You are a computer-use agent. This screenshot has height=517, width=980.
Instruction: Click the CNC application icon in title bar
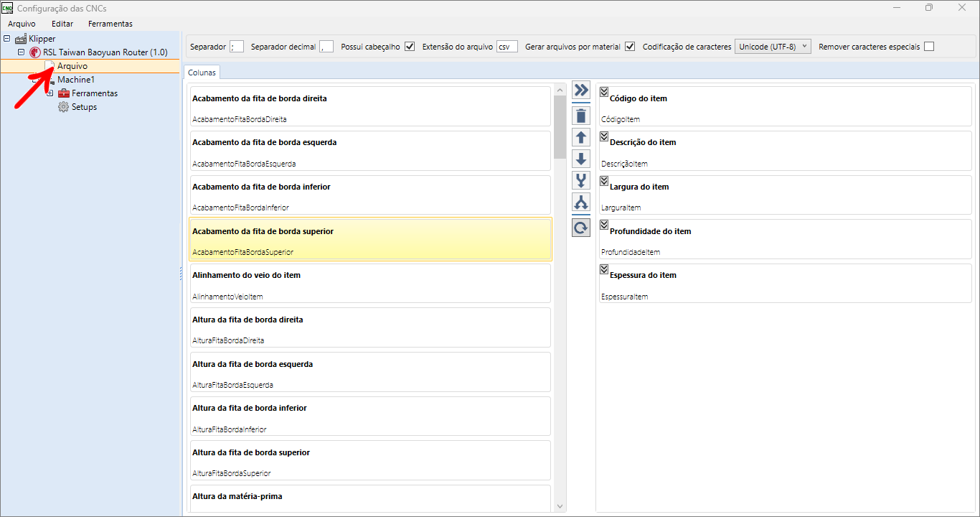pos(7,8)
